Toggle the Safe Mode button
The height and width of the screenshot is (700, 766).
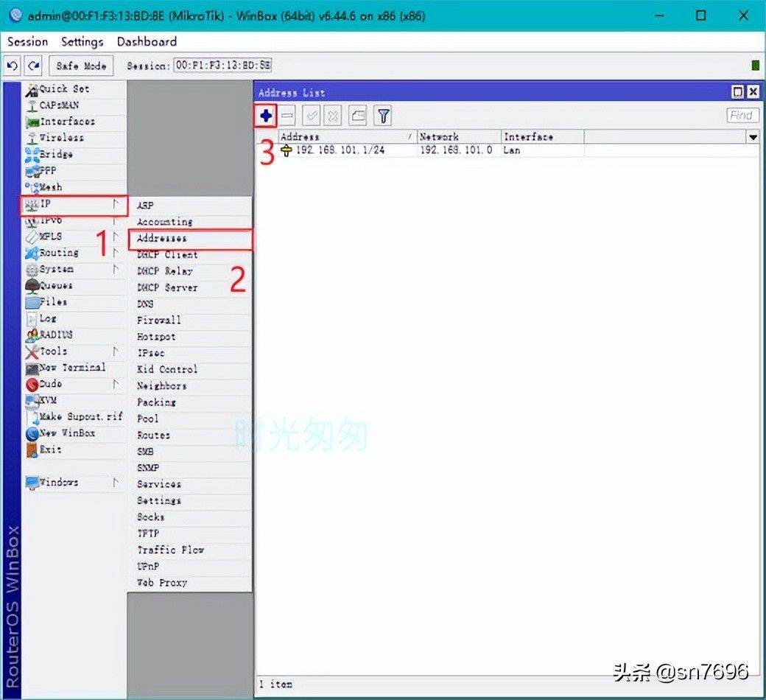81,66
